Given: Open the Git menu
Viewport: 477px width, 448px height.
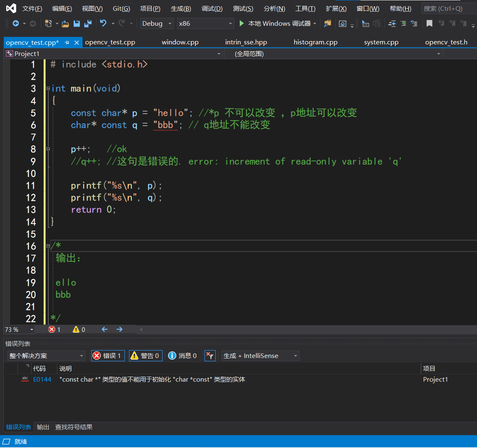Looking at the screenshot, I should click(x=121, y=8).
